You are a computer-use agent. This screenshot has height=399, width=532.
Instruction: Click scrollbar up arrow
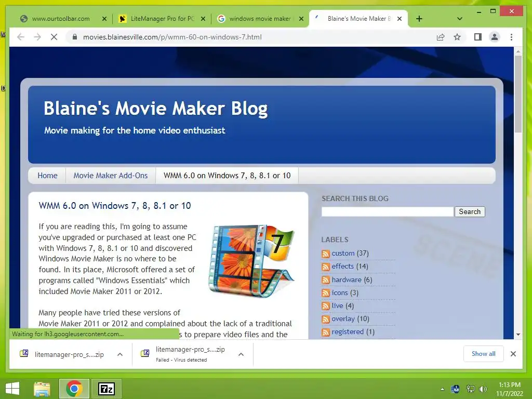[518, 51]
